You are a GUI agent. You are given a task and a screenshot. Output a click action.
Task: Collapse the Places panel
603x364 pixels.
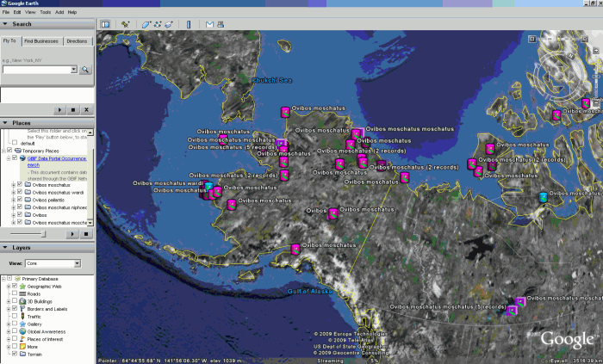[5, 123]
